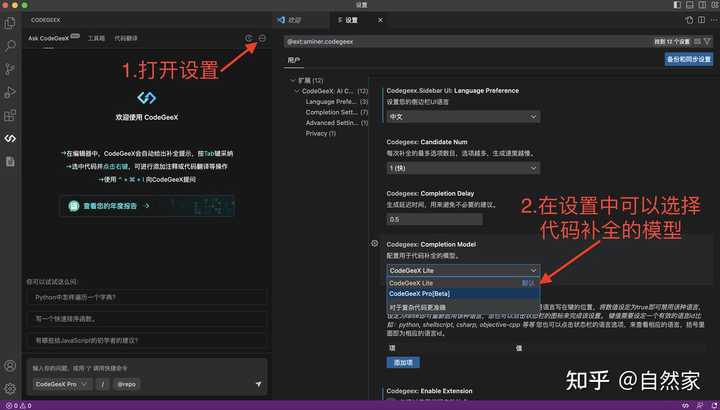Open the Language Preference 中文 dropdown
720x410 pixels.
coord(463,117)
